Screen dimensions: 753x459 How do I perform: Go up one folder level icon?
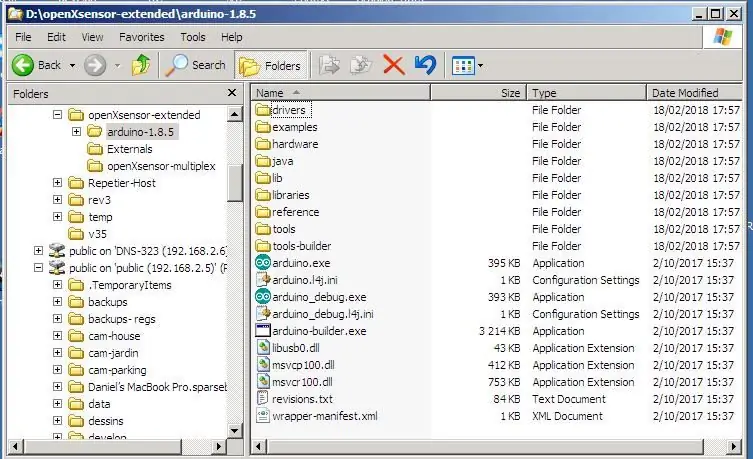tap(141, 65)
